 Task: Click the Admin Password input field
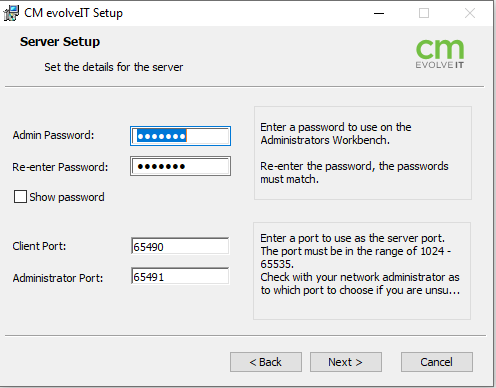tap(180, 136)
